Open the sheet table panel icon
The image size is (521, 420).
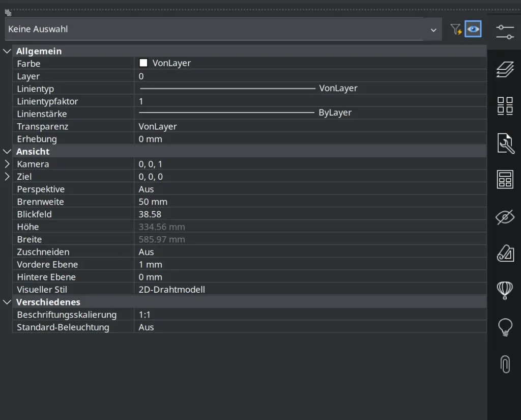505,180
